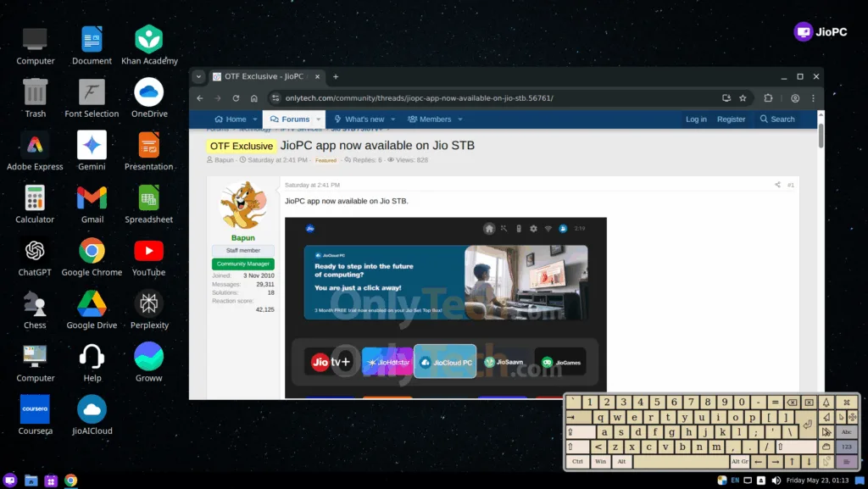Tap the Return key on on-screen keyboard
The image size is (868, 489).
(807, 425)
